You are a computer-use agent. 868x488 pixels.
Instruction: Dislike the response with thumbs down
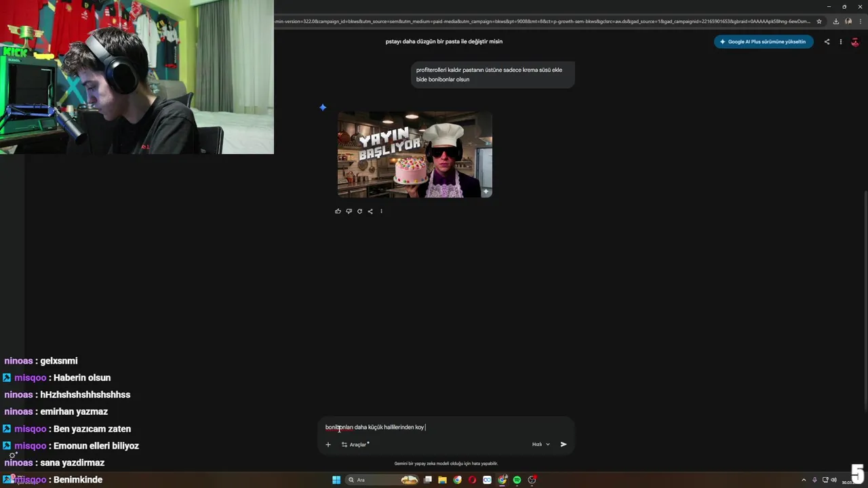tap(349, 211)
